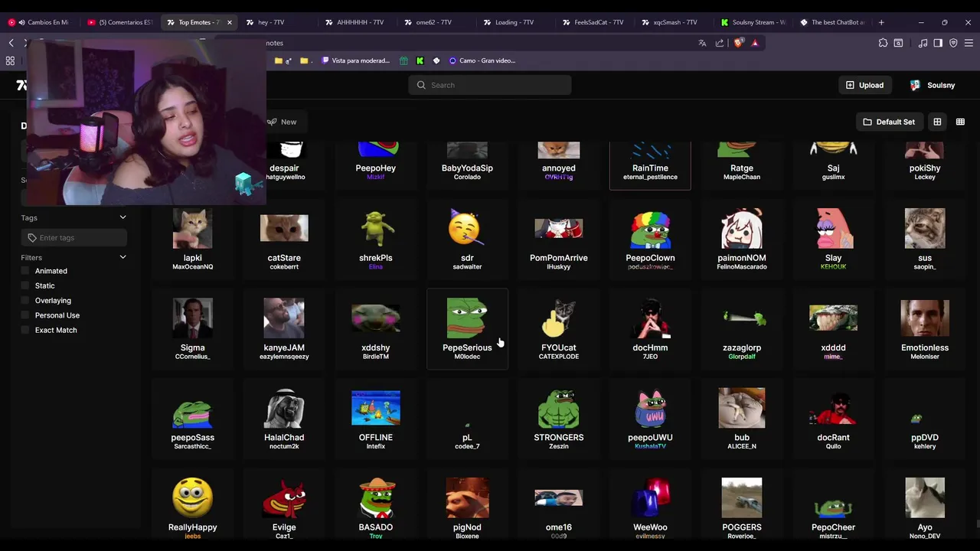Open the Sigma emote

tap(192, 329)
